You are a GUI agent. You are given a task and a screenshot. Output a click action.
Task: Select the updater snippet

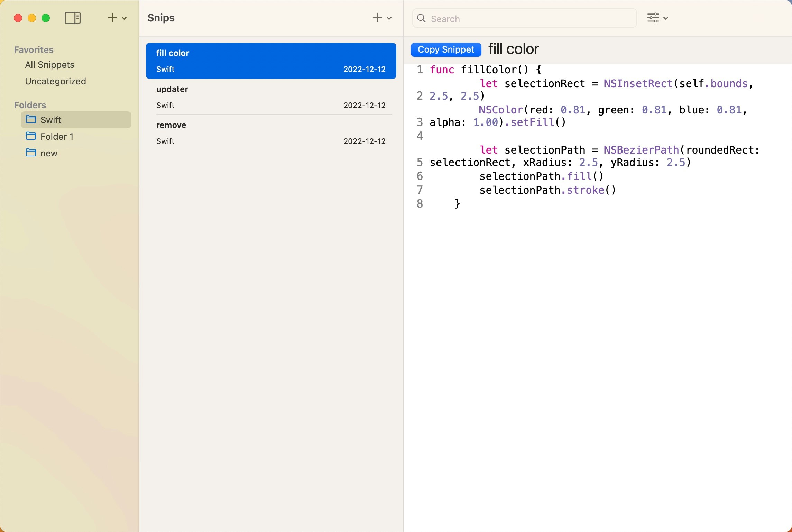(271, 97)
